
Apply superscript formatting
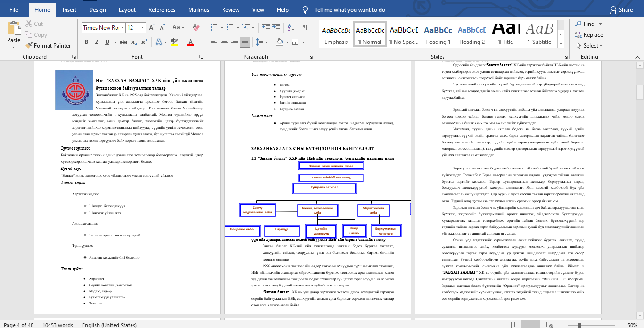click(x=145, y=42)
